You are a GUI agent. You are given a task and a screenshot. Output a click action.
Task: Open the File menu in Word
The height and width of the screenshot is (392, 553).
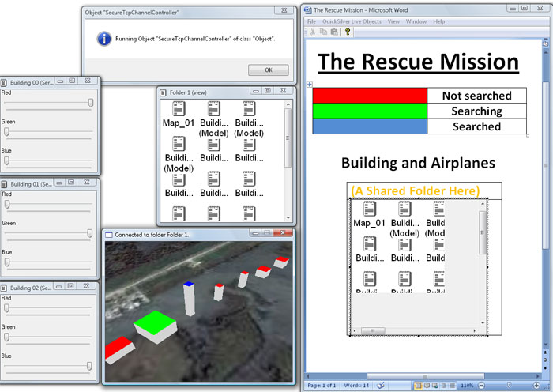click(x=311, y=21)
